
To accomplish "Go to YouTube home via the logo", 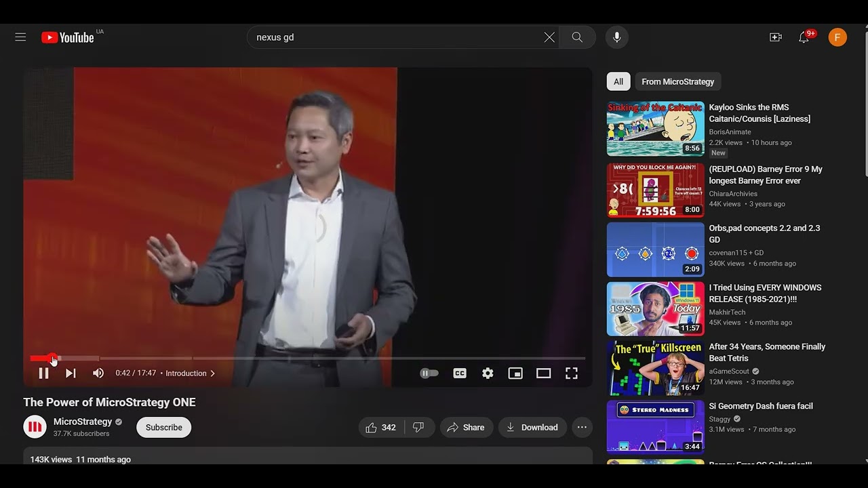I will pyautogui.click(x=68, y=37).
